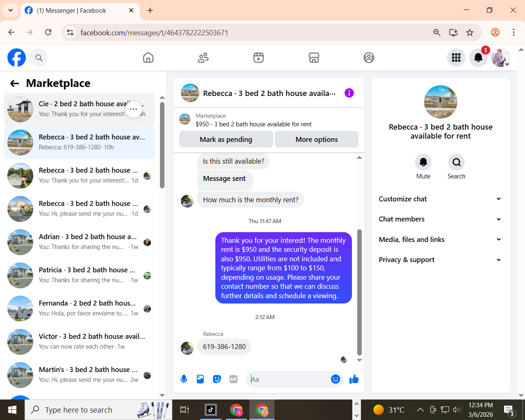Open Task View on the taskbar

point(185,410)
